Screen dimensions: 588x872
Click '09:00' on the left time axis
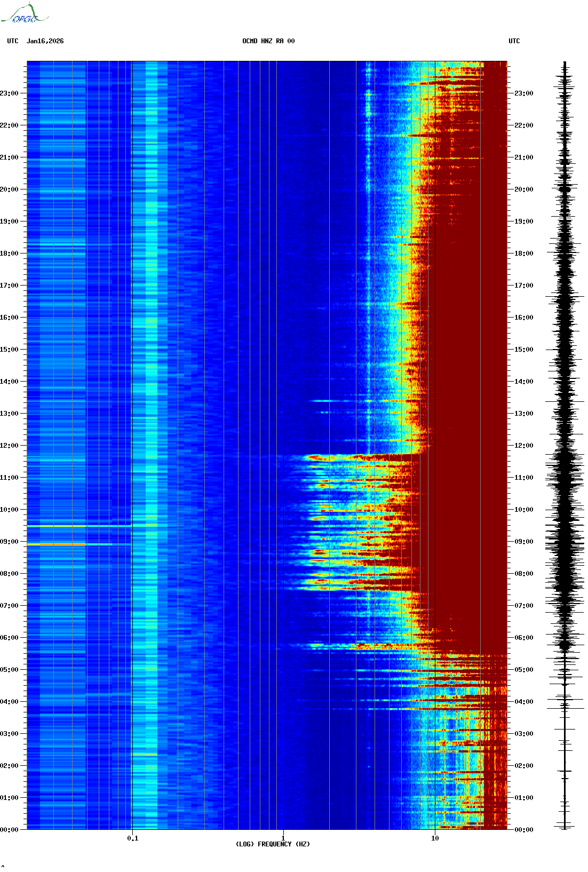[9, 542]
